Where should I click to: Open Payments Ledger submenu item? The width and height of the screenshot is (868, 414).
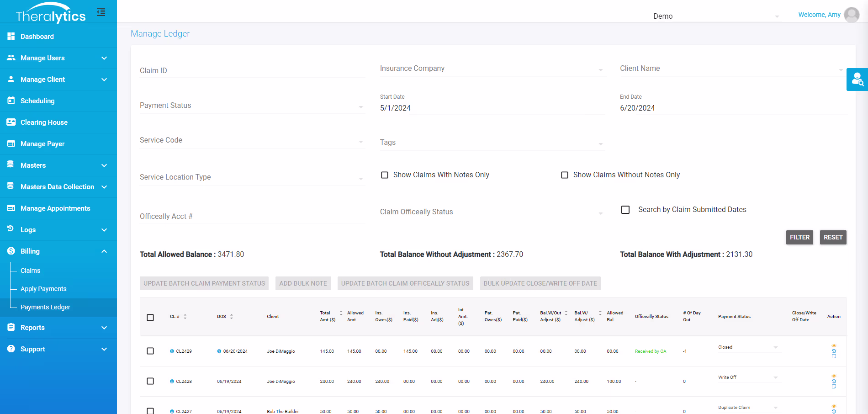point(45,307)
